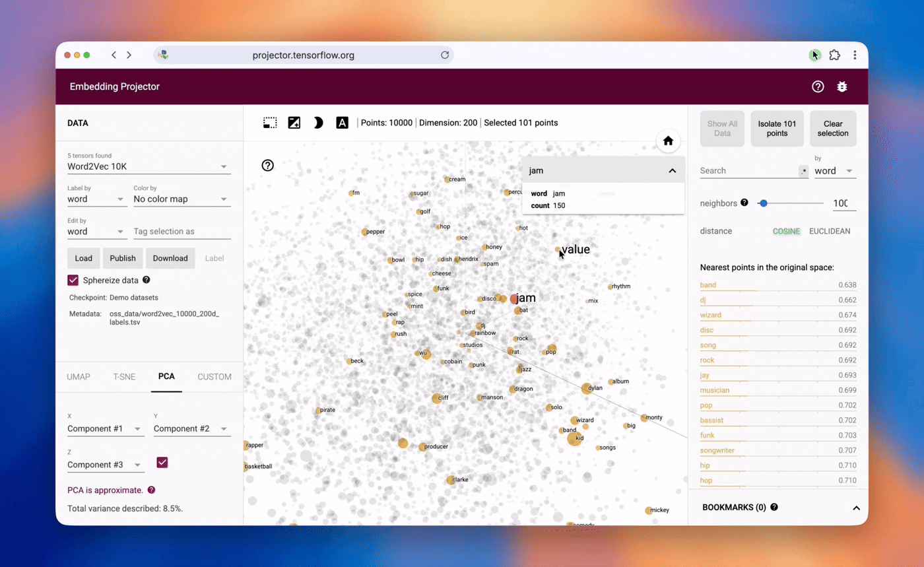Click Clear selection button
Screen dimensions: 924x567
click(833, 128)
